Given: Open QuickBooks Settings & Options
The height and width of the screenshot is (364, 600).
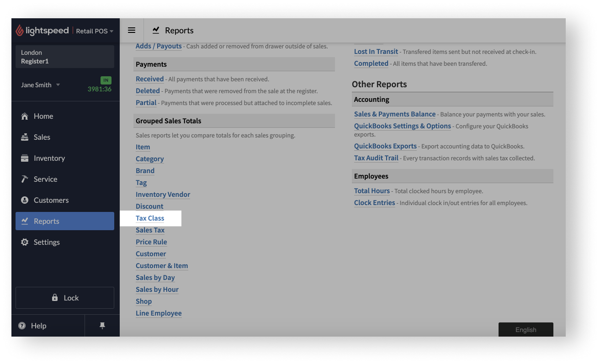Looking at the screenshot, I should tap(403, 126).
